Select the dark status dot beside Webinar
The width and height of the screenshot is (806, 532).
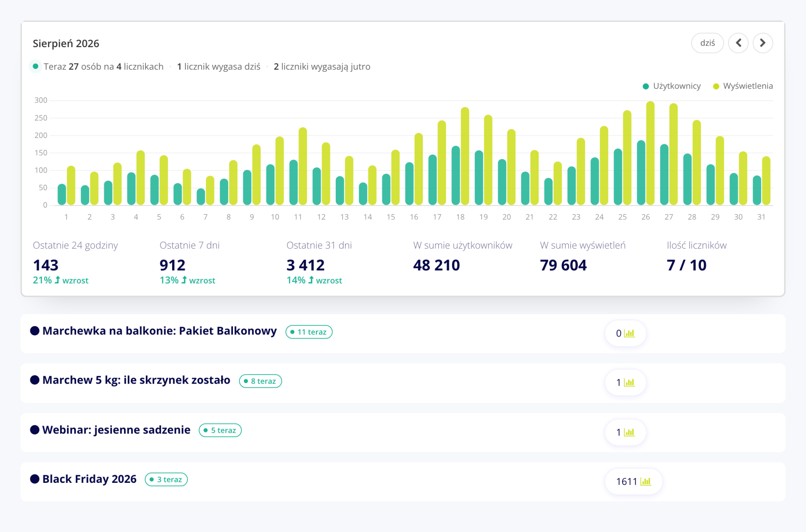pyautogui.click(x=35, y=430)
